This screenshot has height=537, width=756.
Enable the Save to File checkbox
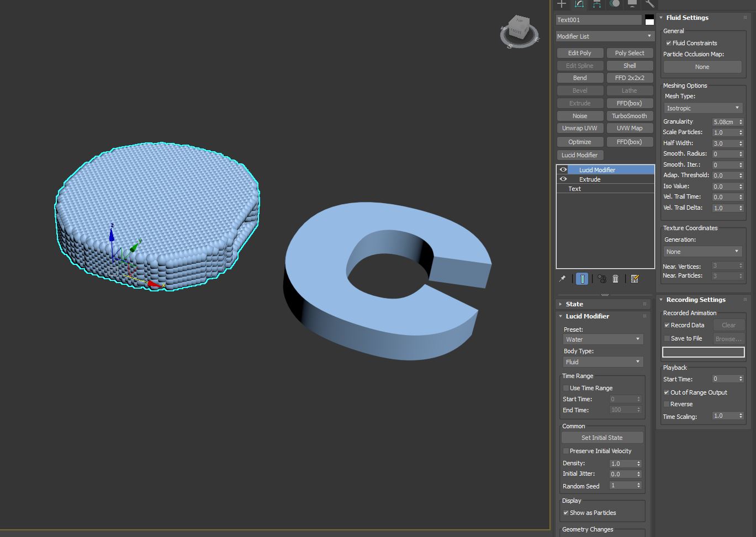[x=667, y=339]
